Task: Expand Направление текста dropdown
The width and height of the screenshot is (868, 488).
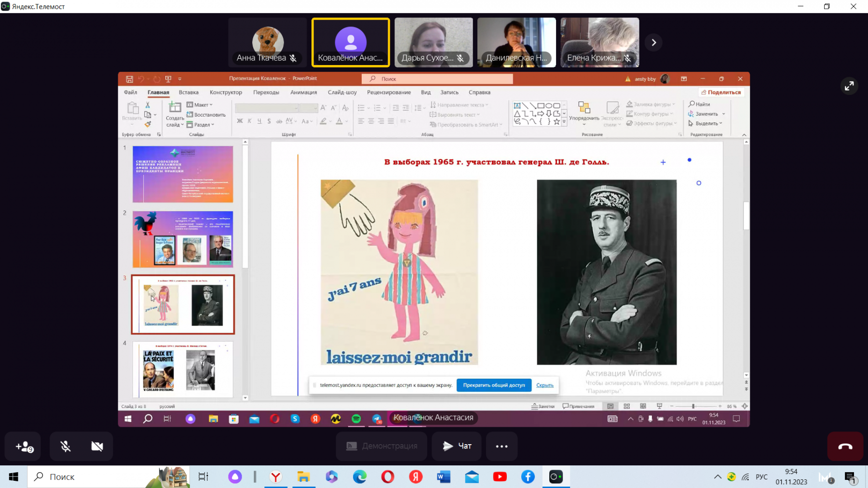Action: coord(459,105)
